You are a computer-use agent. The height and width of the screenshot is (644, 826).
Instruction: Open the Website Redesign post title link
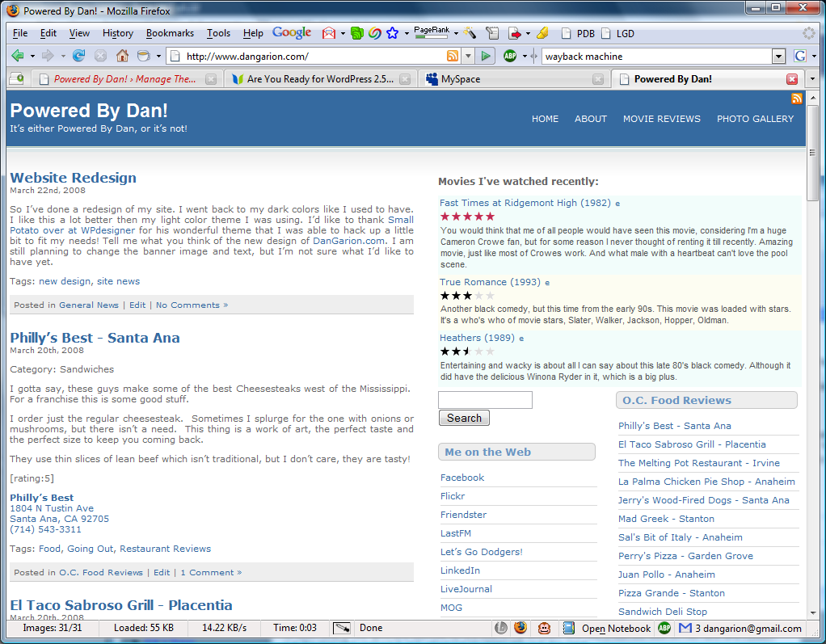pos(73,178)
